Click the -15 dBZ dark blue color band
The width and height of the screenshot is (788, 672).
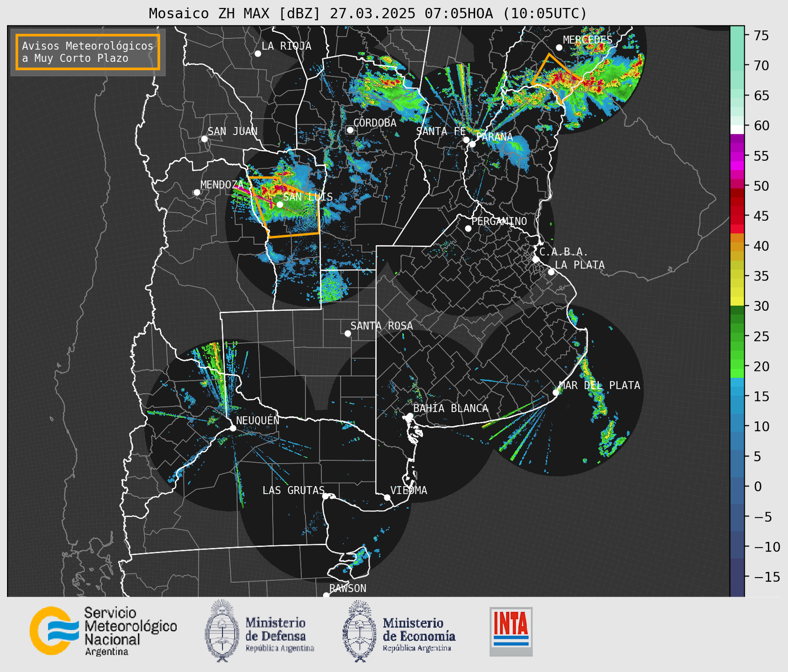coord(737,577)
